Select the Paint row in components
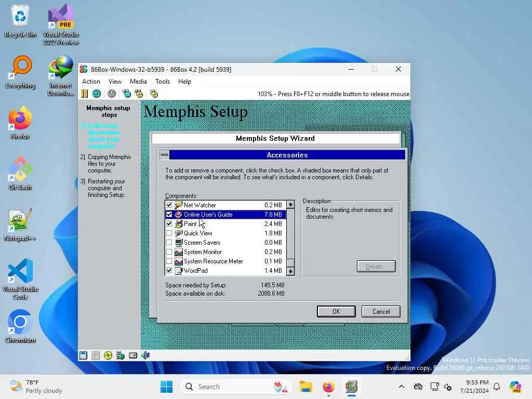532x399 pixels. coord(225,224)
